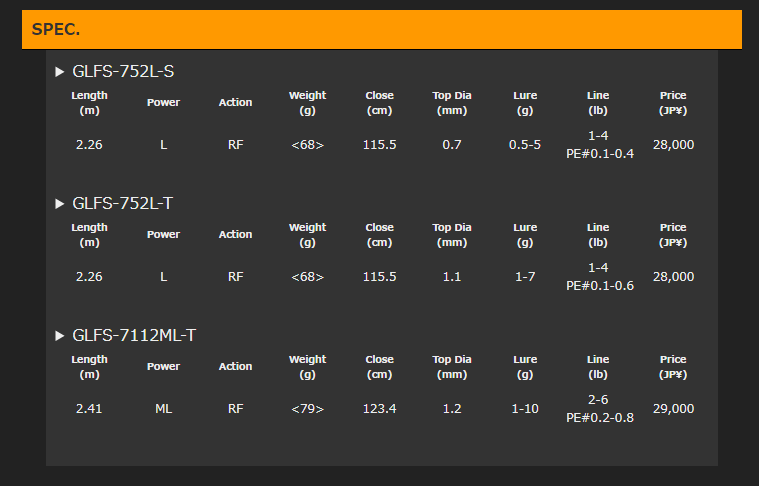Image resolution: width=759 pixels, height=486 pixels.
Task: Click 115.5 close value in GLFS-752L-S row
Action: pyautogui.click(x=380, y=145)
